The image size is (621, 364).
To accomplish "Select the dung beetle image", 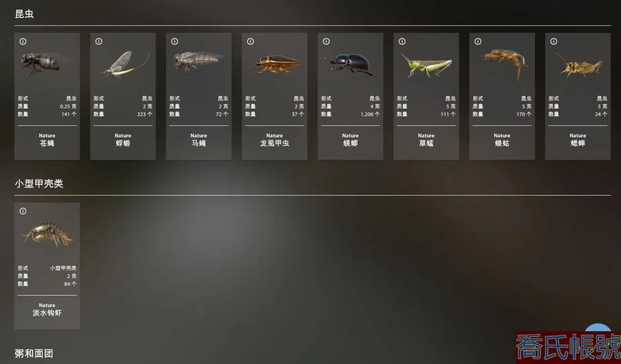I will pyautogui.click(x=349, y=65).
